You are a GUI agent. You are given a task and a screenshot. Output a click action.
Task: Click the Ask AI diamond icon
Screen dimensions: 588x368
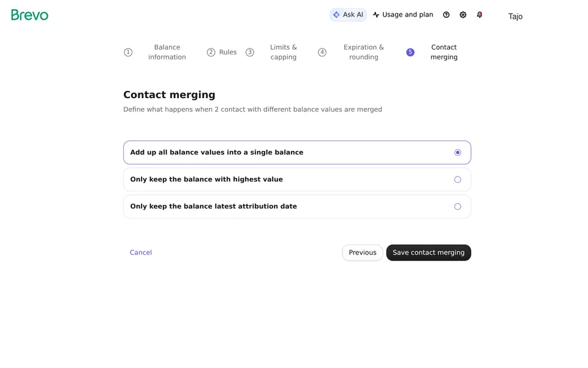click(336, 15)
